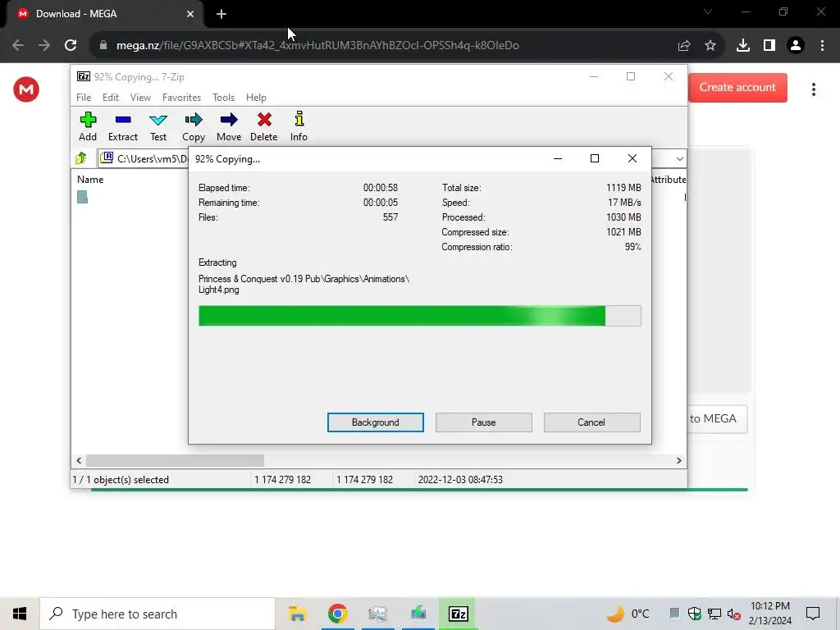Viewport: 840px width, 630px height.
Task: Select the archive file icon in Name list
Action: point(82,197)
